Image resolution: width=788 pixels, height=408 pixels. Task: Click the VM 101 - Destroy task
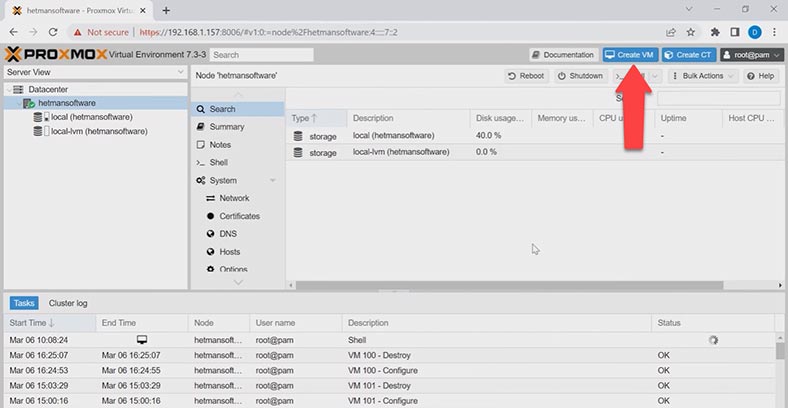tap(389, 386)
